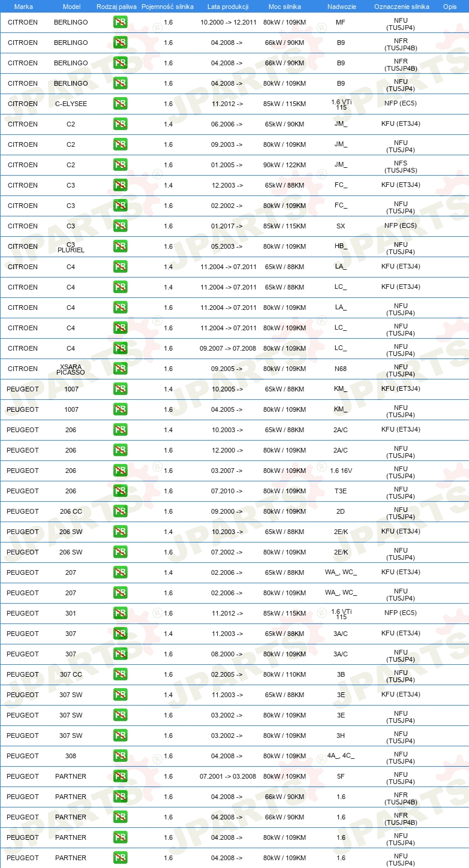Click the Nadwozie column header

(341, 7)
